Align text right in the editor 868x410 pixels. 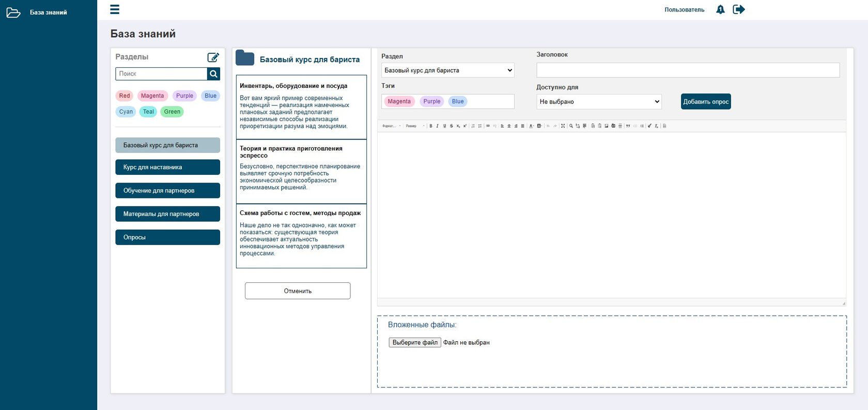tap(516, 126)
